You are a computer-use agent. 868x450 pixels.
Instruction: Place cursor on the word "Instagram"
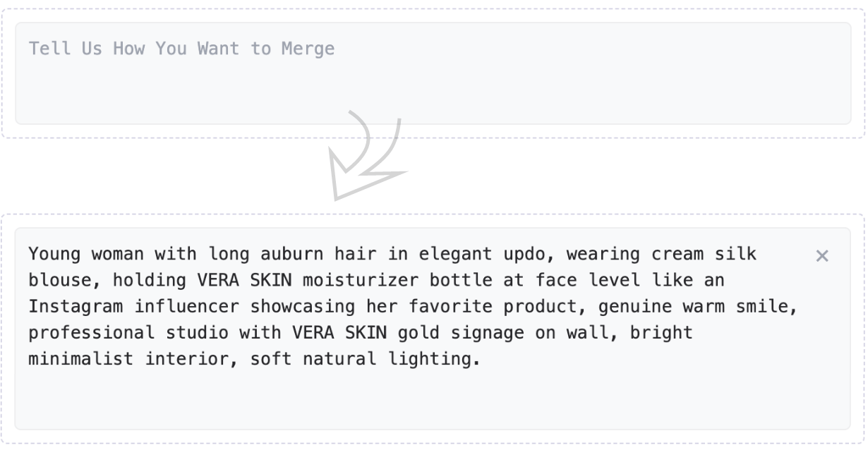[76, 306]
